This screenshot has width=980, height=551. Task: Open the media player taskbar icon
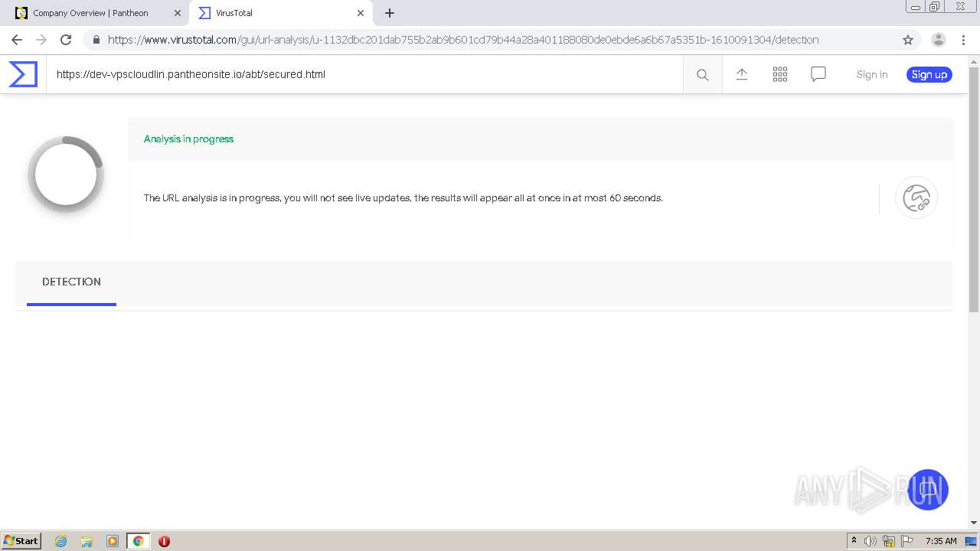(x=113, y=541)
